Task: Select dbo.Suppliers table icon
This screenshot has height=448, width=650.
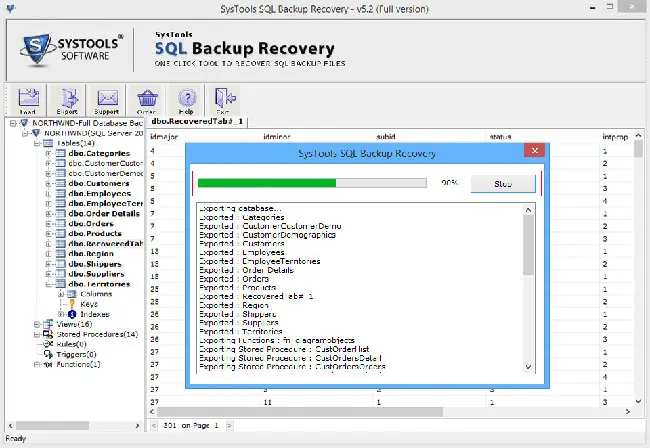Action: pos(61,274)
